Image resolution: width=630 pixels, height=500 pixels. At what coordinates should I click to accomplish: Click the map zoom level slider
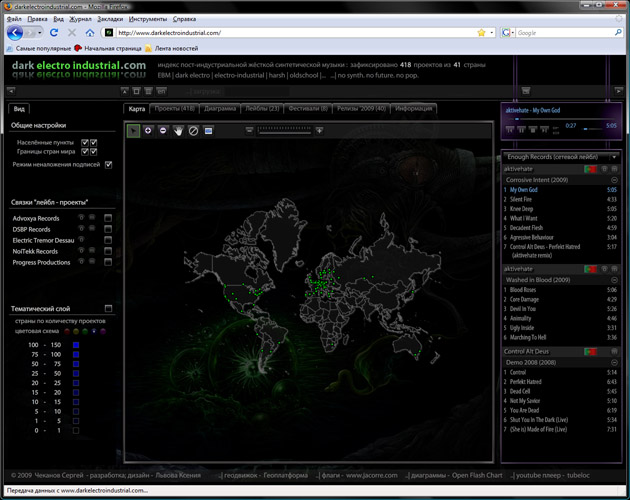(284, 130)
